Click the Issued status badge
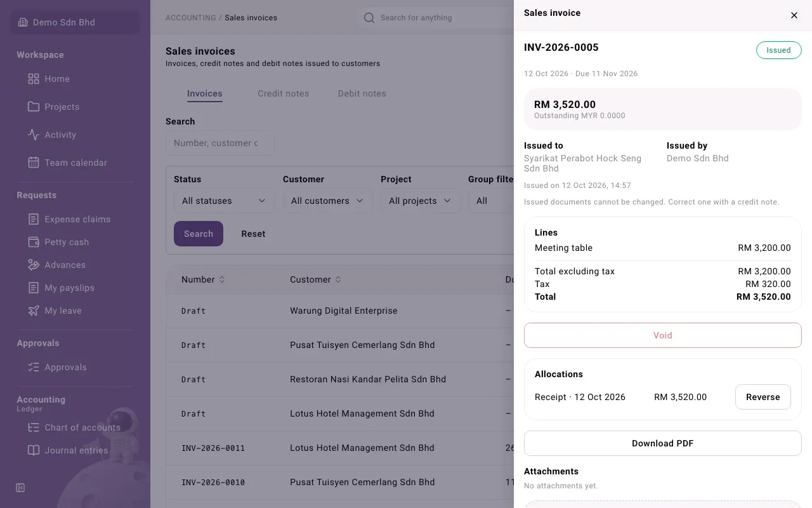Image resolution: width=812 pixels, height=508 pixels. (779, 50)
